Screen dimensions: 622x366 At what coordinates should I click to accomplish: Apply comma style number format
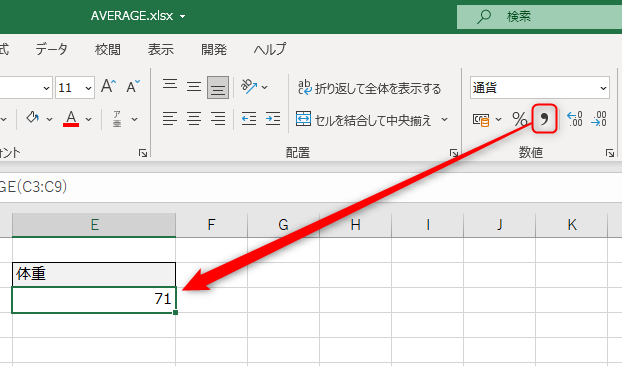(x=545, y=119)
